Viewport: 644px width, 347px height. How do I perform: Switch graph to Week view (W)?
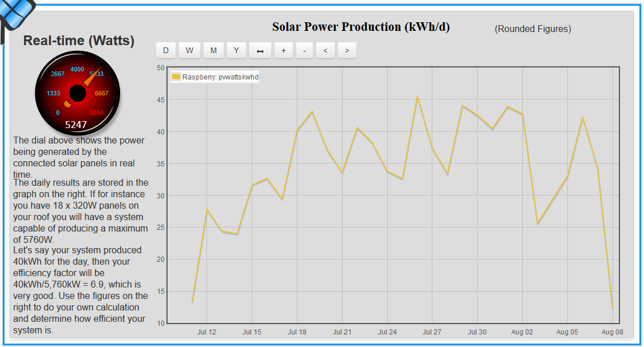click(x=189, y=50)
